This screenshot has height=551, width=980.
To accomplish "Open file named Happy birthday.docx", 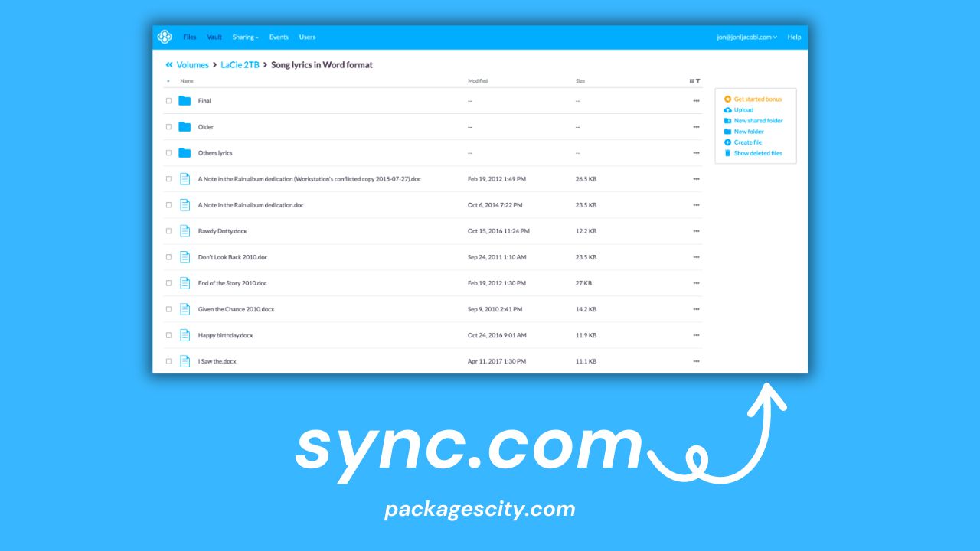I will (x=225, y=335).
